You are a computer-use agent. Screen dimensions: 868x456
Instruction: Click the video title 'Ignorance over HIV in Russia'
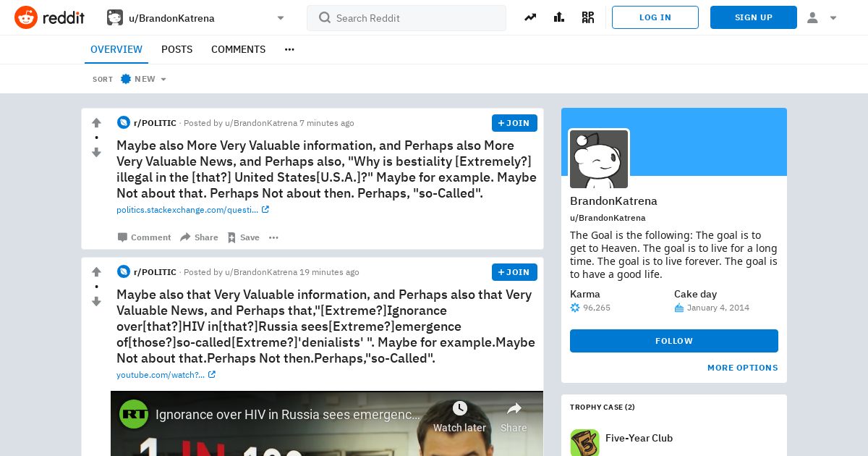tap(288, 415)
